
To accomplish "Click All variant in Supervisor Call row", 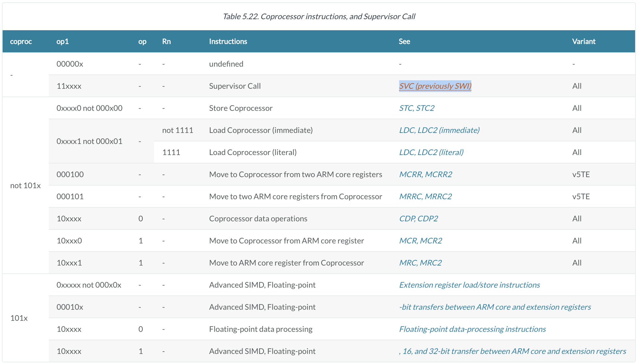I will [x=577, y=86].
